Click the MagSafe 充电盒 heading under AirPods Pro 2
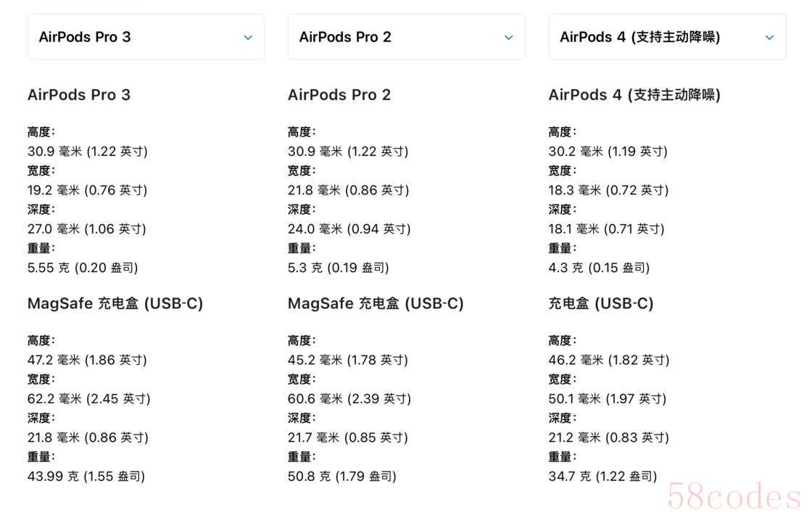Screen dimensions: 812x518 [376, 304]
